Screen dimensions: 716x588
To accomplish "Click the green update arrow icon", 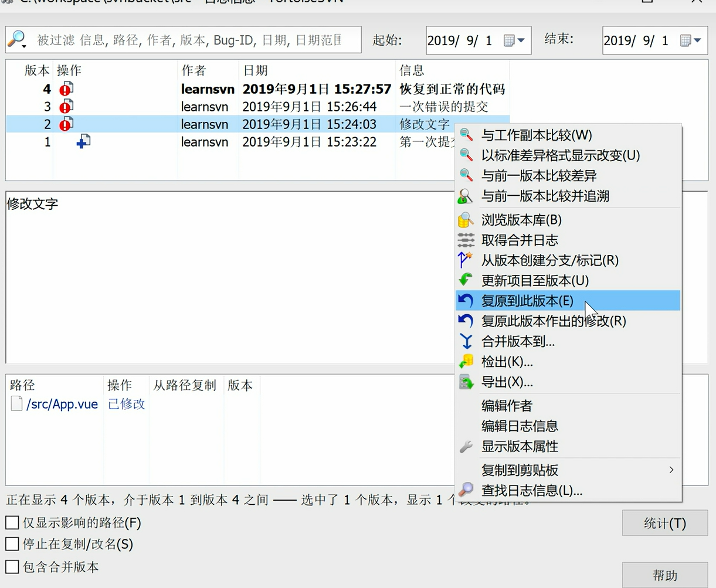I will point(466,280).
